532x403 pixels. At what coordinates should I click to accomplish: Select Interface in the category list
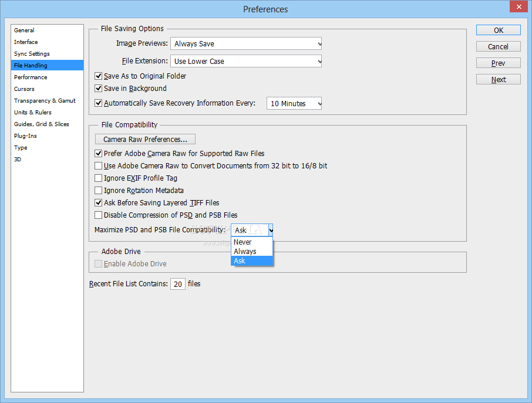pos(47,42)
